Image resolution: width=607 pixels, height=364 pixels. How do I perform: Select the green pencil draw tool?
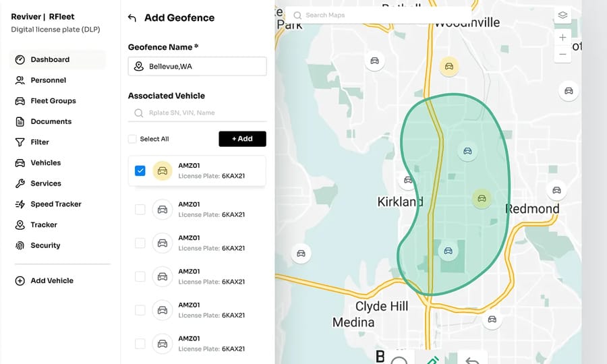[432, 359]
